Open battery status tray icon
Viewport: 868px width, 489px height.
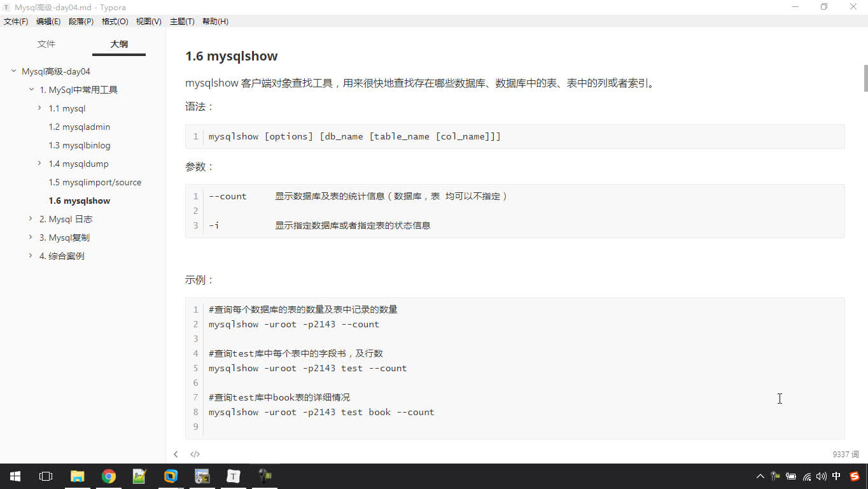coord(791,476)
